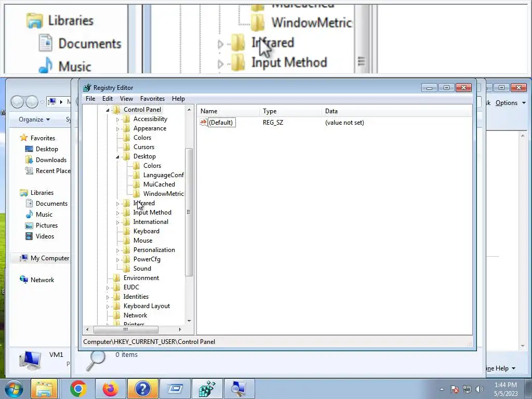The image size is (532, 399).
Task: Expand the International key
Action: pyautogui.click(x=117, y=222)
